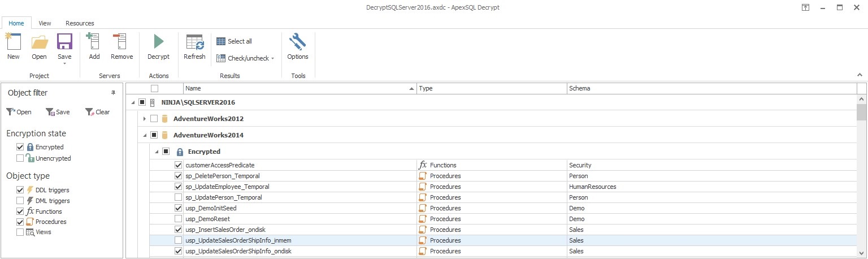Enable Views object type checkbox
This screenshot has height=259, width=868.
point(20,232)
